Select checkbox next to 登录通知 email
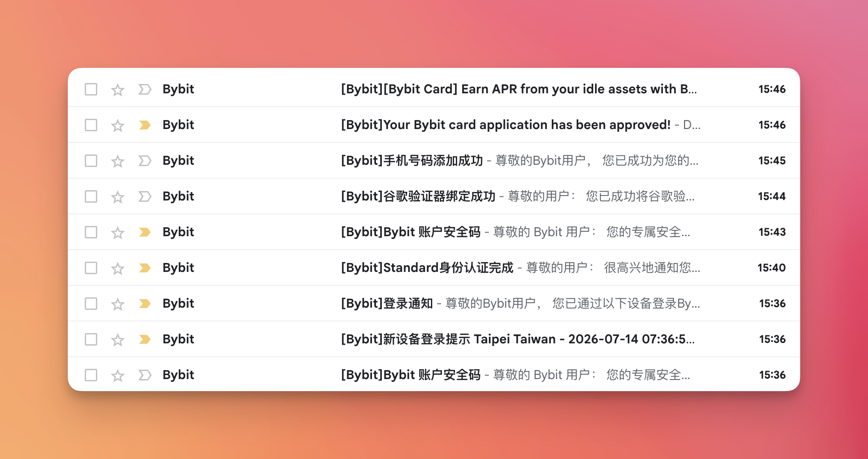 coord(91,304)
